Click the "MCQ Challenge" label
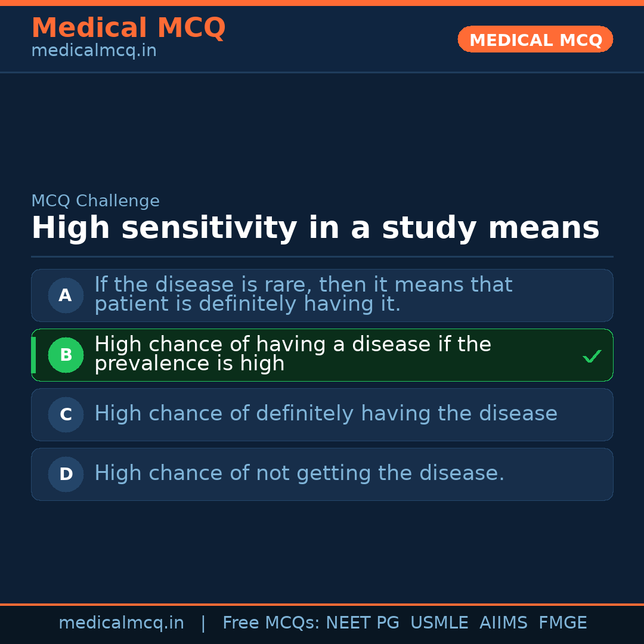Image resolution: width=644 pixels, height=644 pixels. click(95, 201)
